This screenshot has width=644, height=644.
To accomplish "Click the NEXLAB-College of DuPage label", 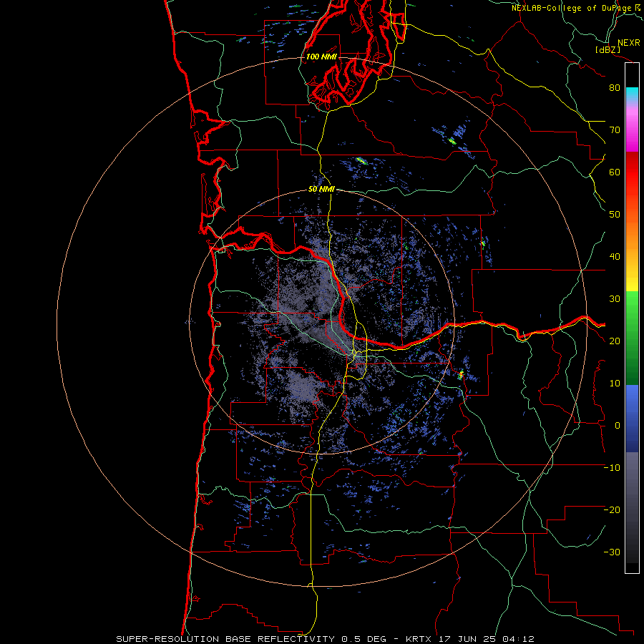I will [x=573, y=8].
